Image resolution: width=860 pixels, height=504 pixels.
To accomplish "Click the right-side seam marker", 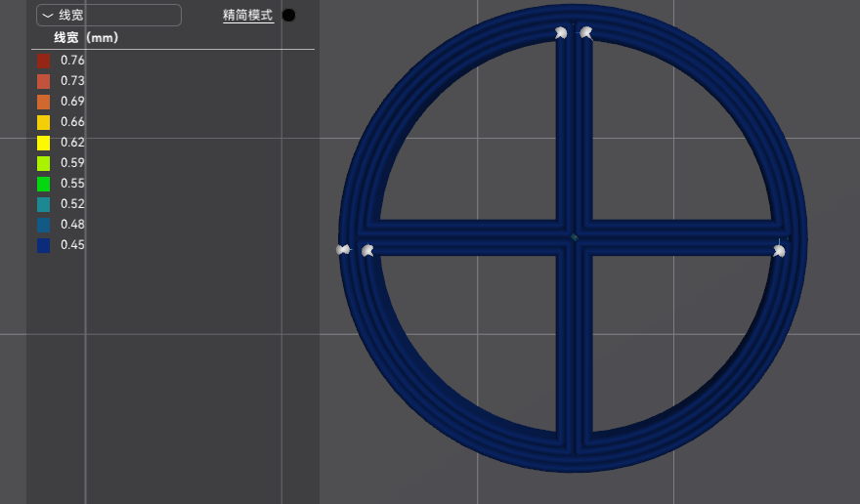I will [x=779, y=251].
